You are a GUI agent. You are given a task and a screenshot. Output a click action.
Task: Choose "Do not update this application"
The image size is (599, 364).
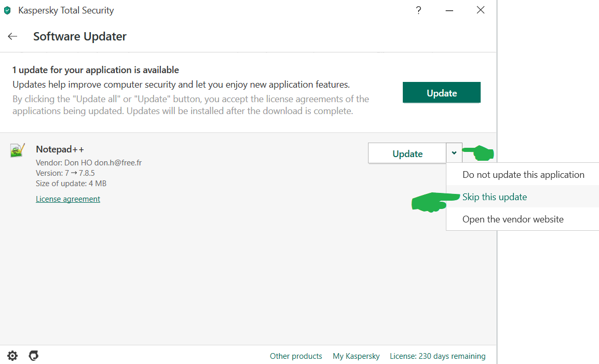tap(523, 175)
